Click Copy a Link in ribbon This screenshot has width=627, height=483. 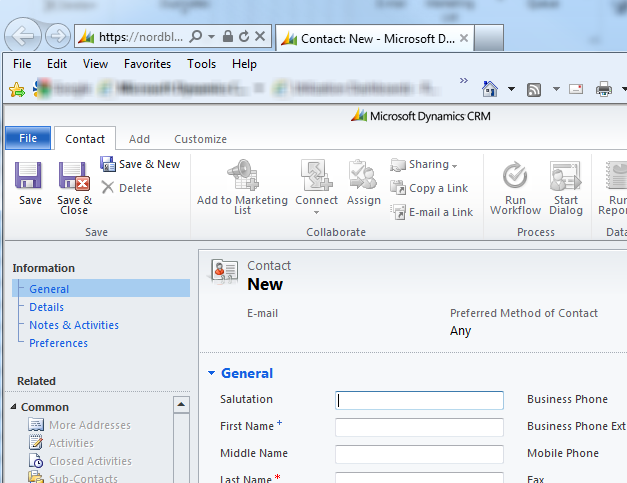429,188
